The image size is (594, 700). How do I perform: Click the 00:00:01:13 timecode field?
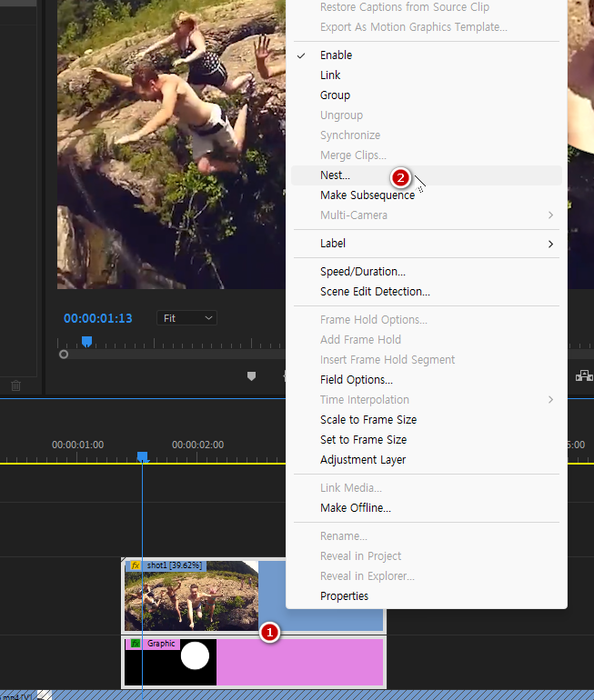98,318
